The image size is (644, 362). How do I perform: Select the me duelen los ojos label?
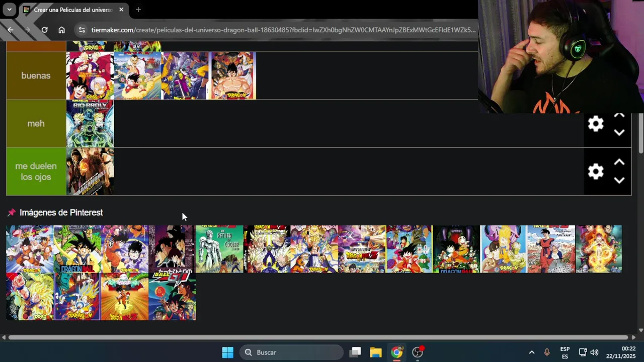[36, 171]
